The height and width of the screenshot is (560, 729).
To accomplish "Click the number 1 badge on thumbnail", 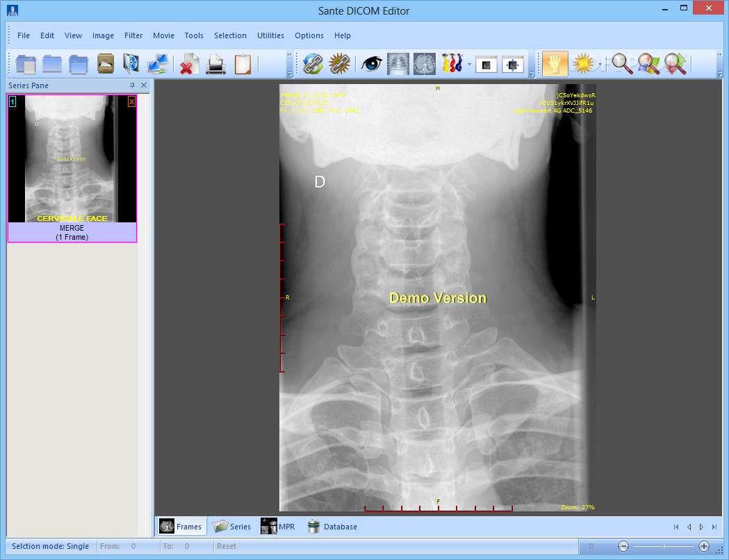I will 13,101.
